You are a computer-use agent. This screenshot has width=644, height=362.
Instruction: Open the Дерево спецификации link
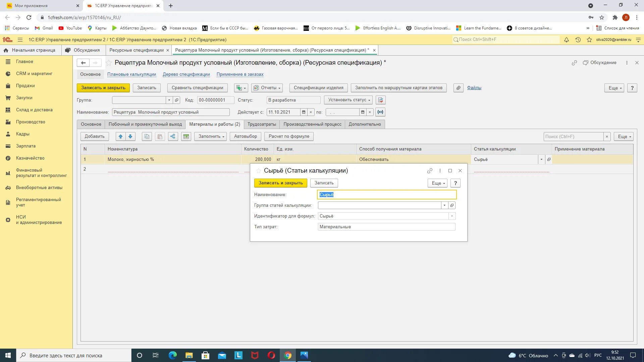click(186, 74)
